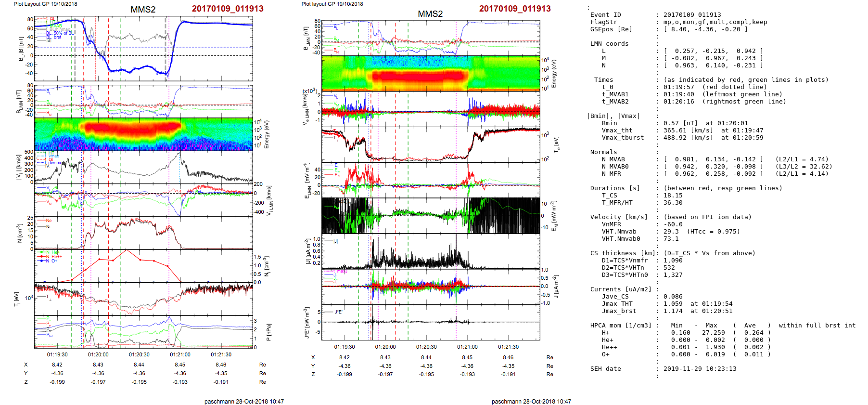
Task: Click 'Plot layout GP' header above middle plot
Action: [x=332, y=4]
